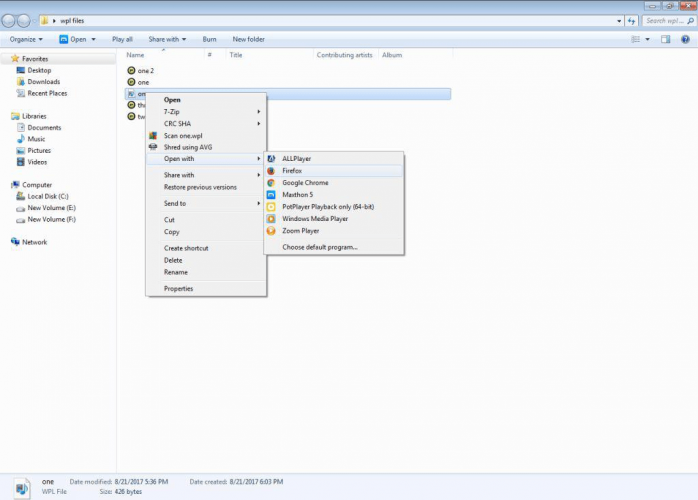
Task: Click the PotPlayer icon in submenu
Action: 271,207
